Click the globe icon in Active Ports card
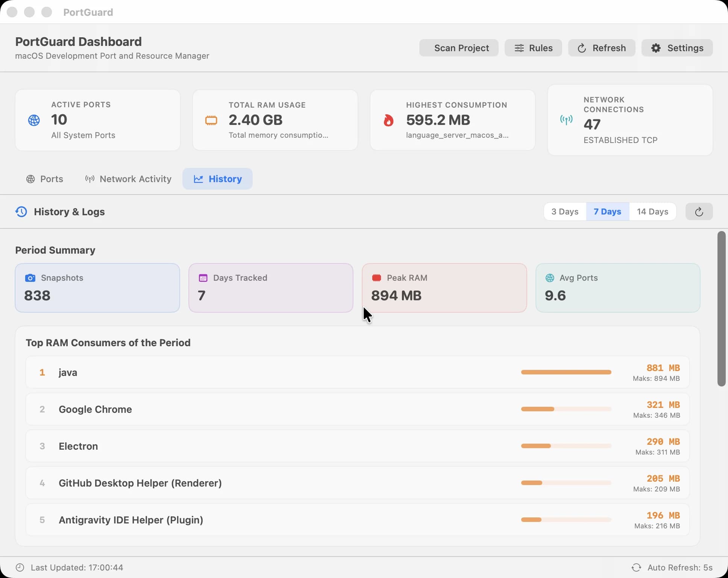The height and width of the screenshot is (578, 728). click(34, 120)
